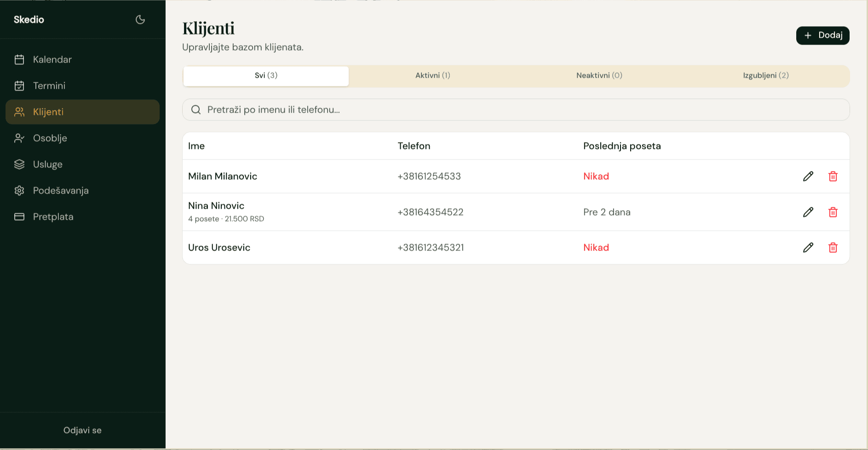Switch to Aktivni (1) tab
This screenshot has height=450, width=868.
[432, 75]
